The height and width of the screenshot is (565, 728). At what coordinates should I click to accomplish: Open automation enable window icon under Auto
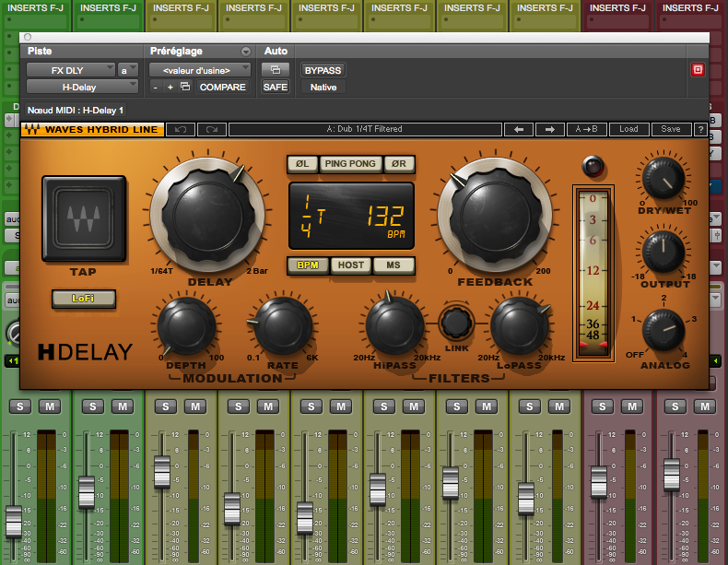(x=276, y=70)
